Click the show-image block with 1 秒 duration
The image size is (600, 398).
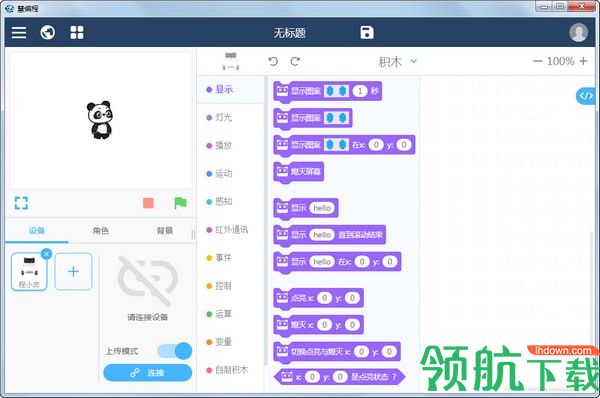[x=328, y=91]
